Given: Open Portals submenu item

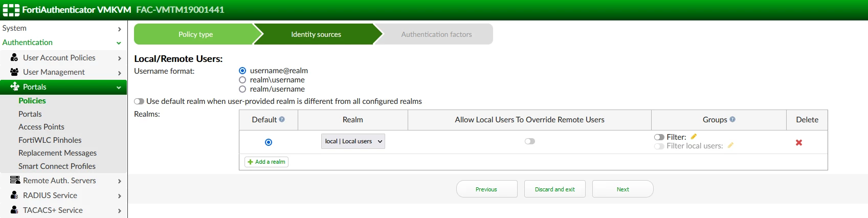Looking at the screenshot, I should tap(30, 114).
